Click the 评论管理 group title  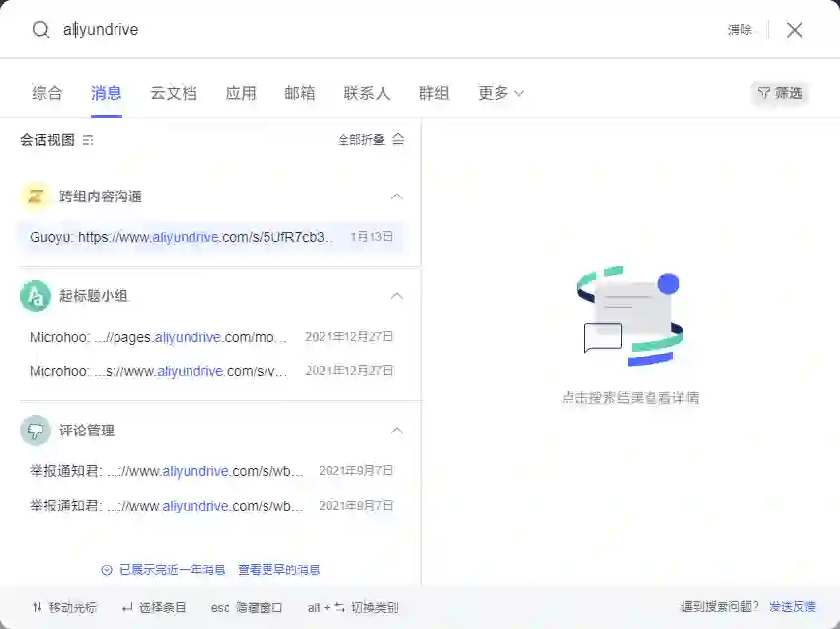(x=86, y=431)
